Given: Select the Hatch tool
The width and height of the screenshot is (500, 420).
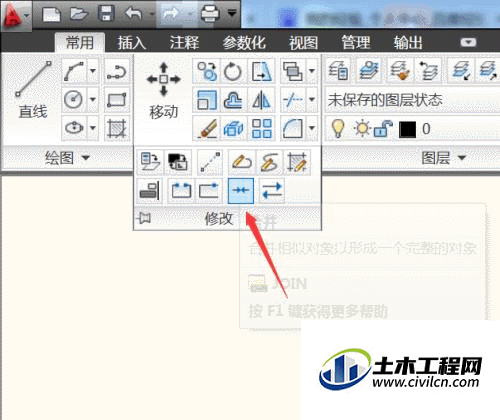Looking at the screenshot, I should tap(116, 128).
